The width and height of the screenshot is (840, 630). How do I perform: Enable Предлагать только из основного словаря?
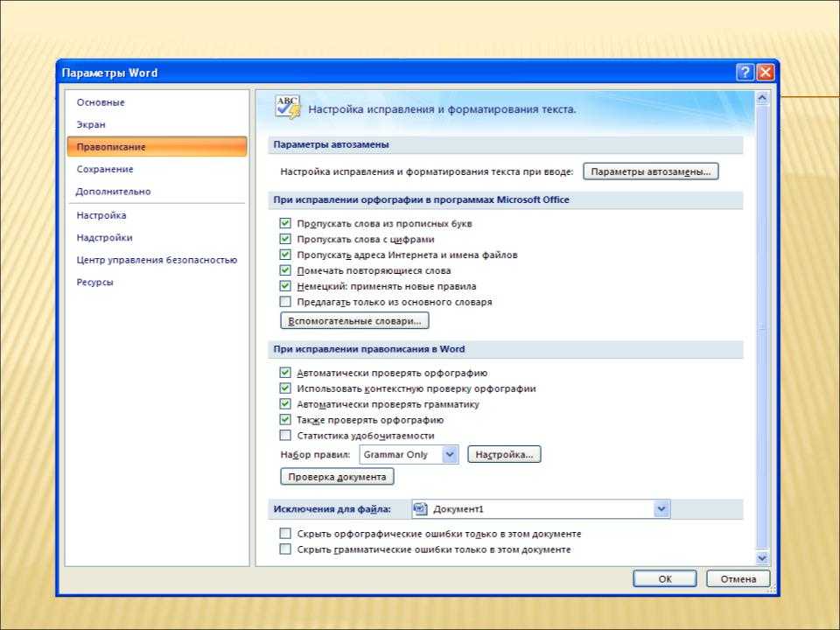[285, 302]
